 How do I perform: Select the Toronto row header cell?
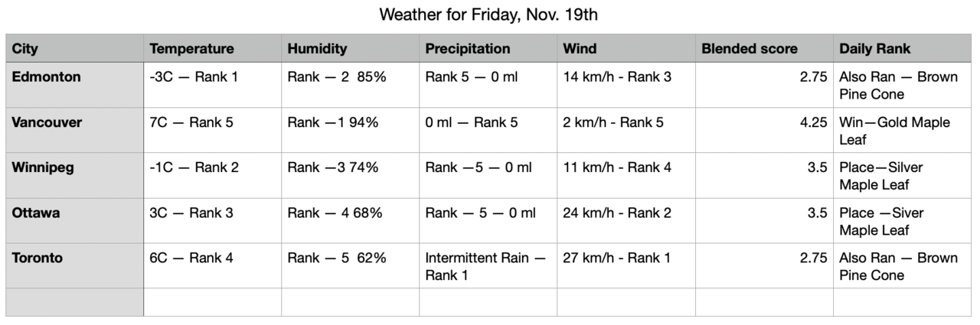pos(74,266)
